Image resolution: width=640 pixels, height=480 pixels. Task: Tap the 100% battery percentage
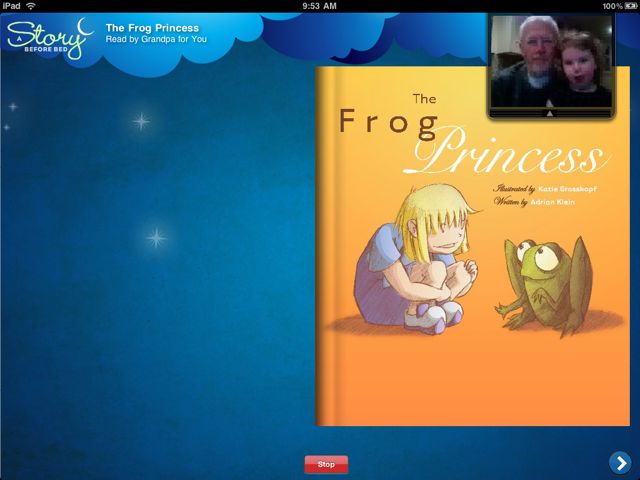(612, 6)
